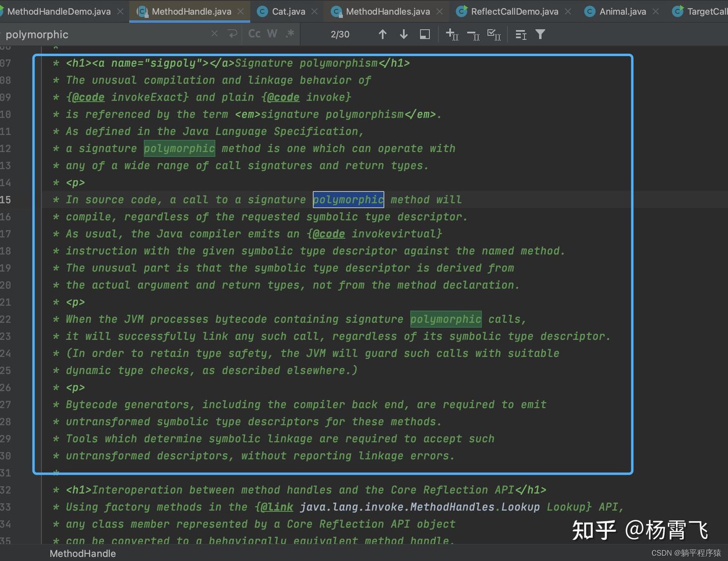Toggle Words (W) search option
The image size is (728, 561).
pyautogui.click(x=272, y=34)
